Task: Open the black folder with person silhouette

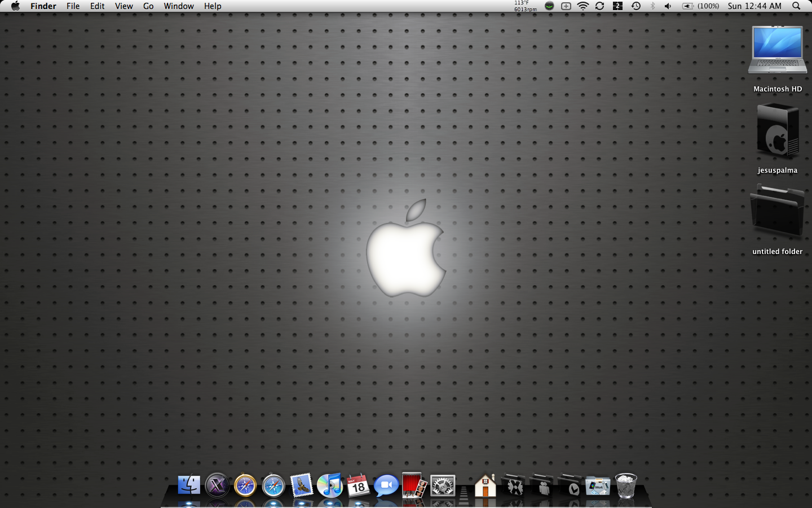Action: [542, 485]
